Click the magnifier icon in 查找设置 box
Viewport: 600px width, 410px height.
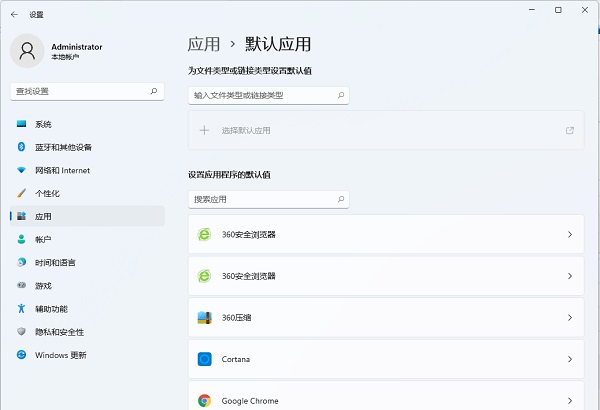pos(154,91)
